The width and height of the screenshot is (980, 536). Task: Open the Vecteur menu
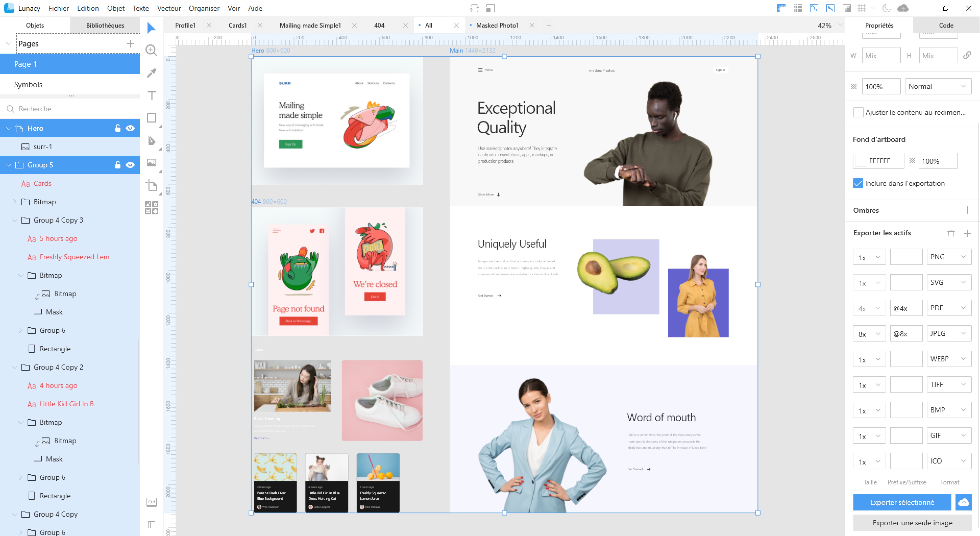click(168, 8)
